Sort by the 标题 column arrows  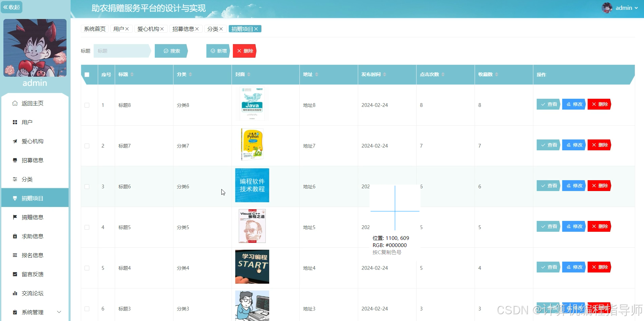tap(132, 74)
